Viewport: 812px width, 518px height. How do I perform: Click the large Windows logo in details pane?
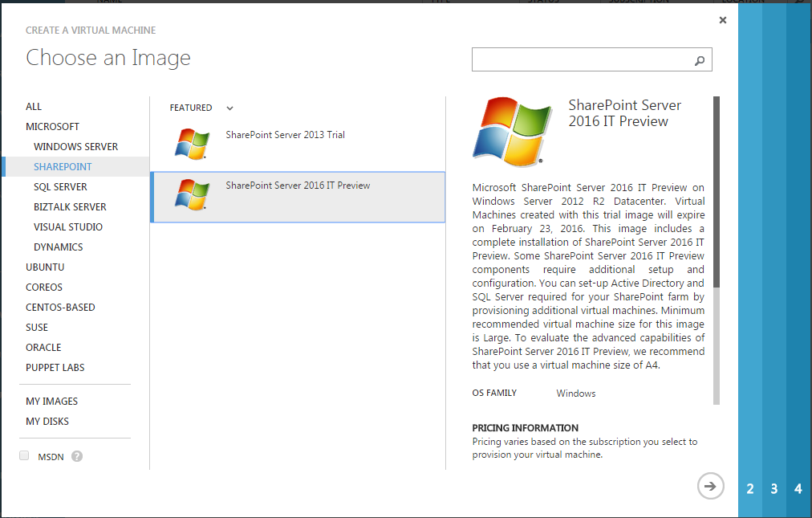(512, 131)
